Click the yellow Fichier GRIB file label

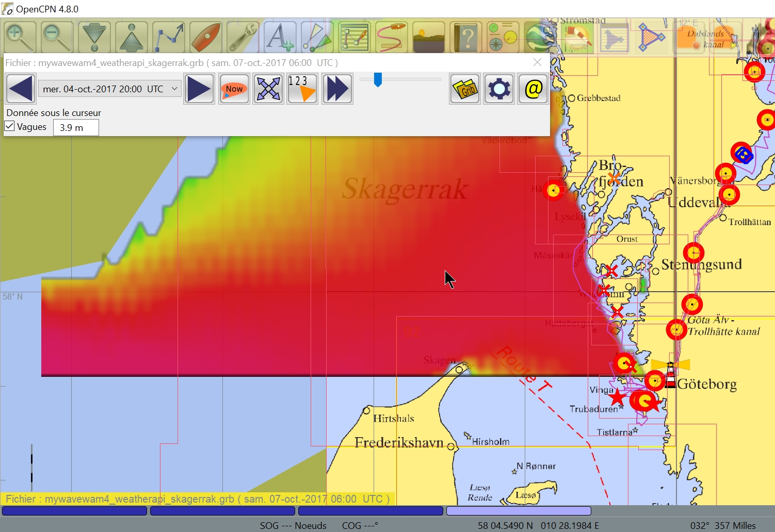pyautogui.click(x=198, y=499)
